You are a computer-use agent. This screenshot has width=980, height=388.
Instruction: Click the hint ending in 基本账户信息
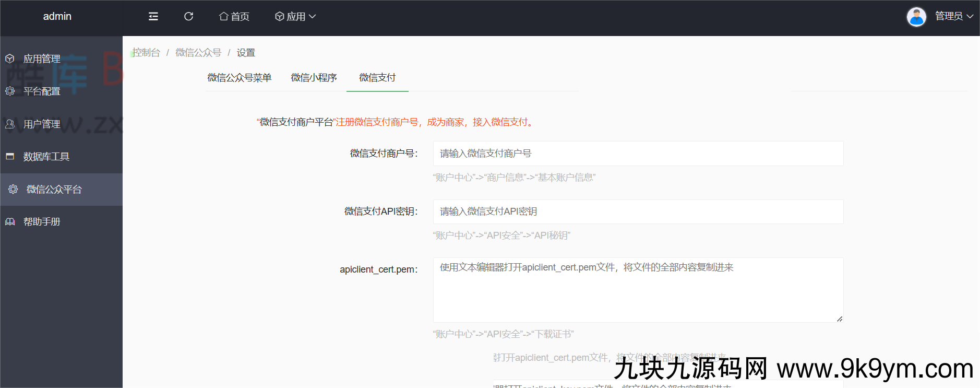pos(514,178)
